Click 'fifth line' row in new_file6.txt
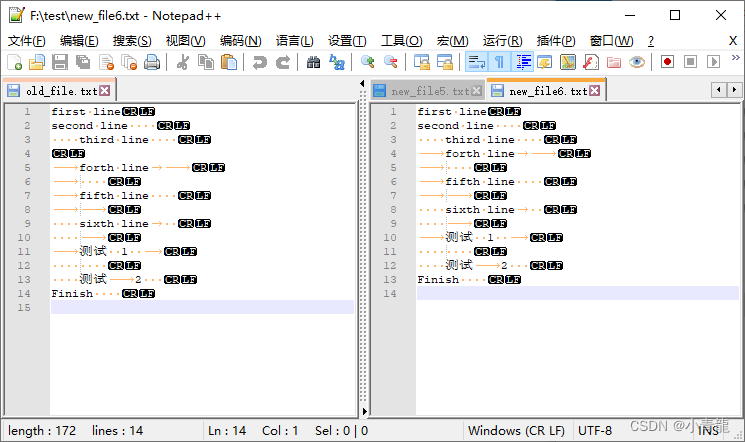 (x=577, y=182)
